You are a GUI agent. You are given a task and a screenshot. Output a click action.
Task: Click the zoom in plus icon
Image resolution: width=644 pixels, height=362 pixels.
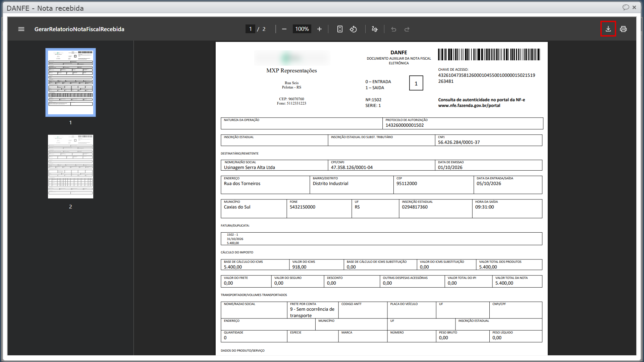click(319, 29)
